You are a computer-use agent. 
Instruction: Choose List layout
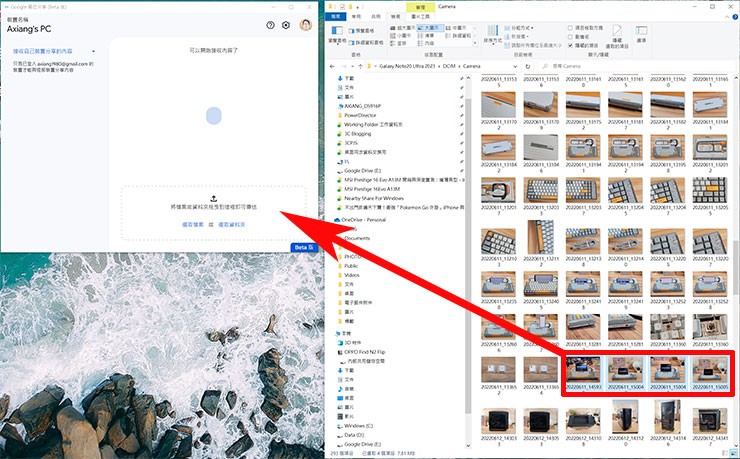tap(426, 35)
